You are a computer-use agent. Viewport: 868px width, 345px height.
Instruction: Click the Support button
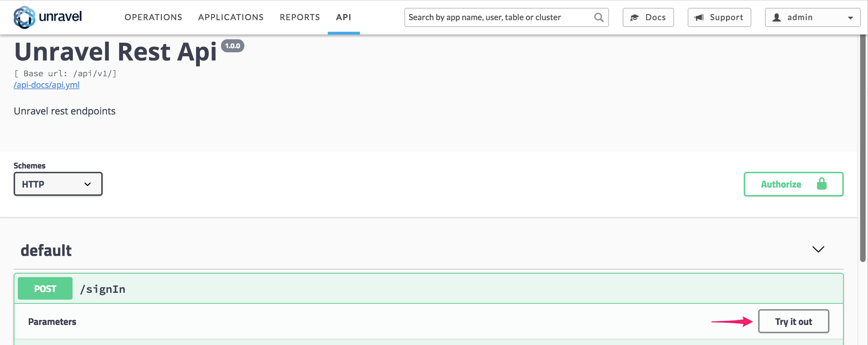tap(719, 17)
